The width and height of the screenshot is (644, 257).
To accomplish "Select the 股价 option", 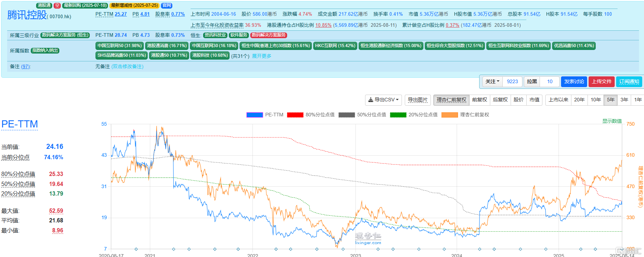I will pos(518,100).
